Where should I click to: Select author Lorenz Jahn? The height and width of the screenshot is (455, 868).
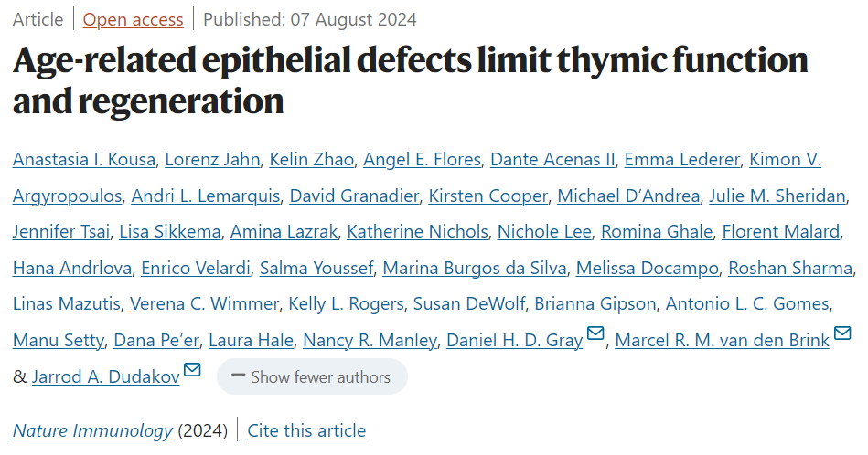(x=212, y=159)
